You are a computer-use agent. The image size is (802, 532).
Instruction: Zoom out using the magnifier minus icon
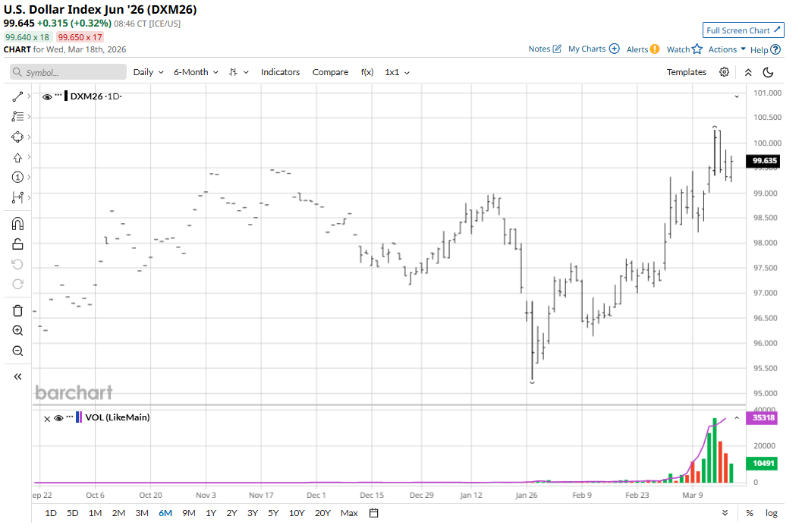(18, 351)
